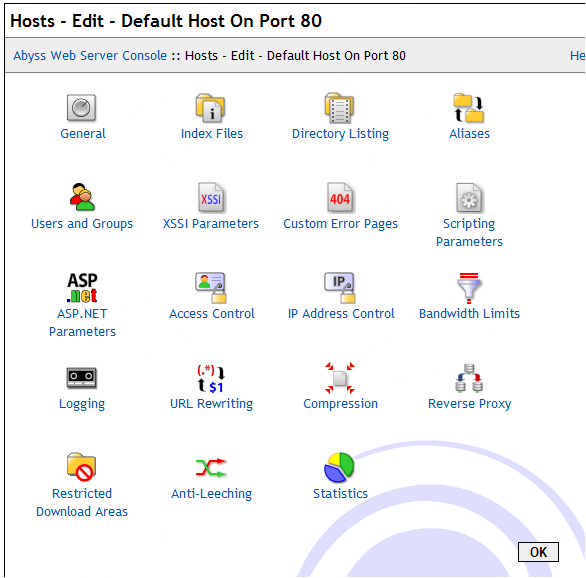Open the General settings dial icon
This screenshot has height=578, width=586.
coord(81,108)
